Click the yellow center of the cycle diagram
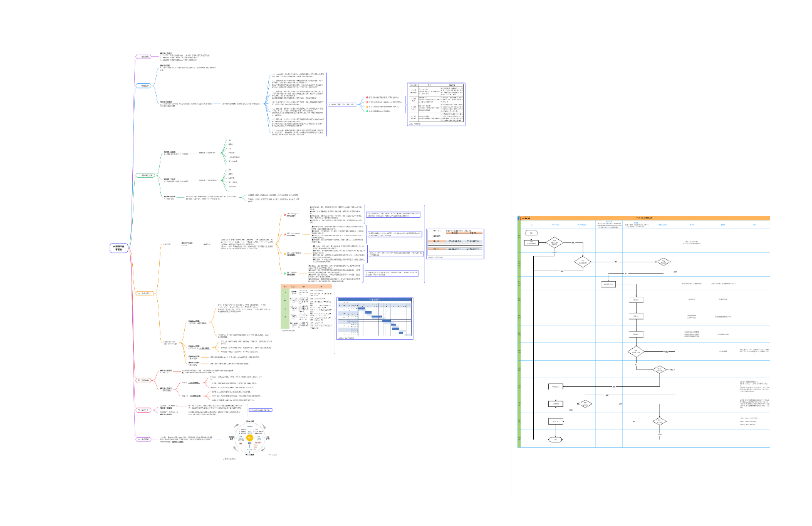Screen dimensions: 812x526 click(x=249, y=439)
